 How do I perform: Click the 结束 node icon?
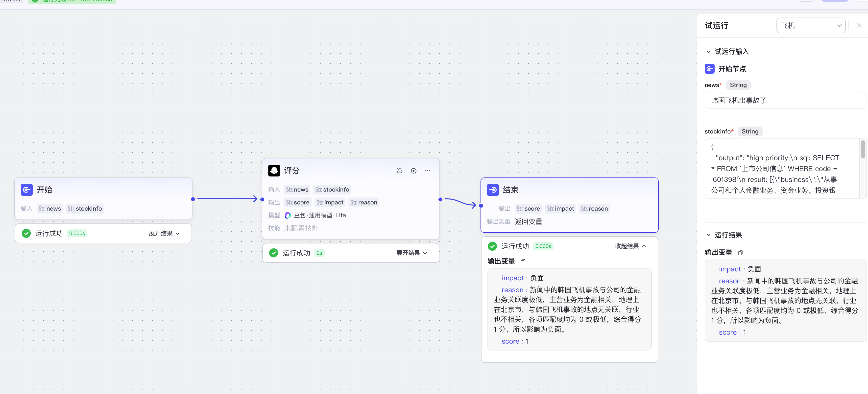[x=493, y=190]
